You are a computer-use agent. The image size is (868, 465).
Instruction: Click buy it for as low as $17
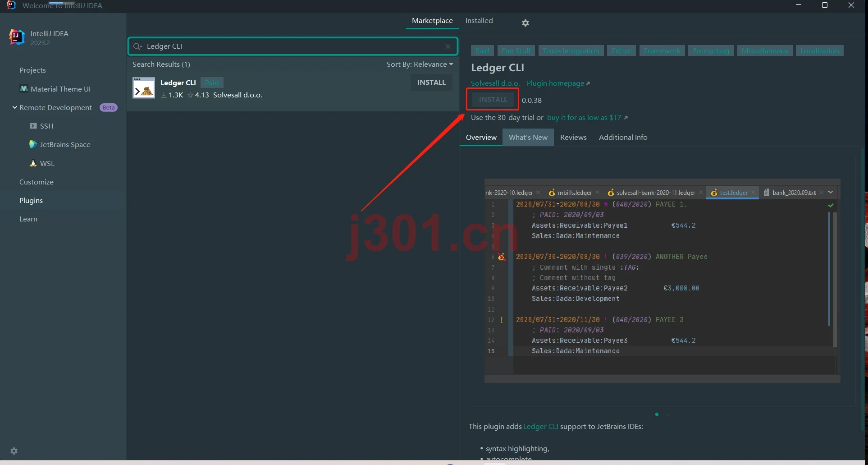(x=587, y=118)
